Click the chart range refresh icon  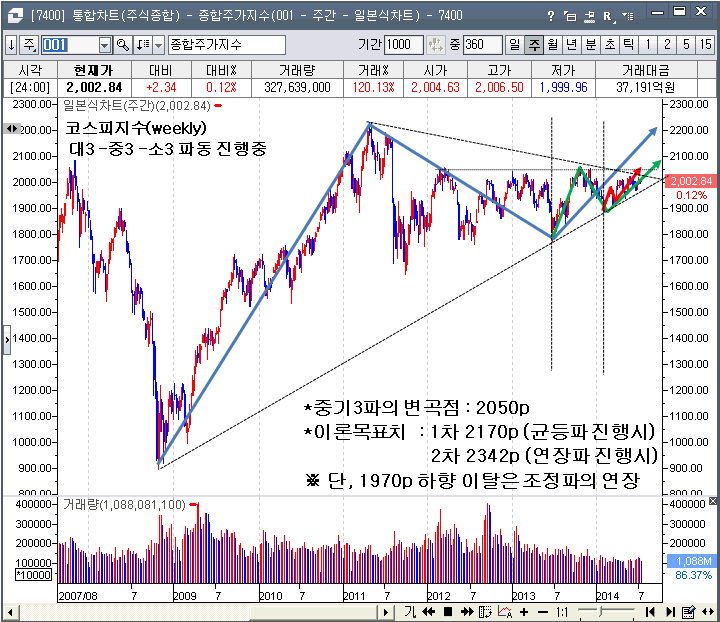(x=485, y=612)
